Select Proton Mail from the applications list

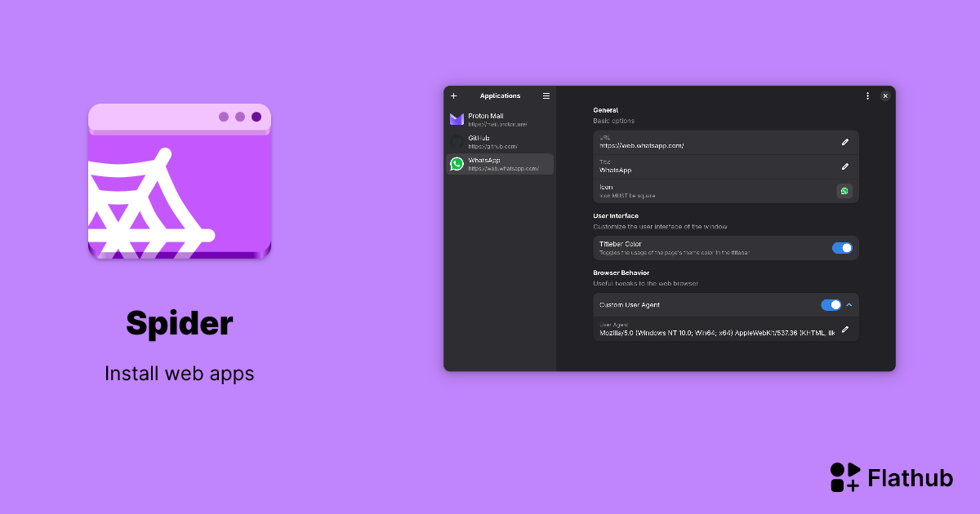point(500,119)
